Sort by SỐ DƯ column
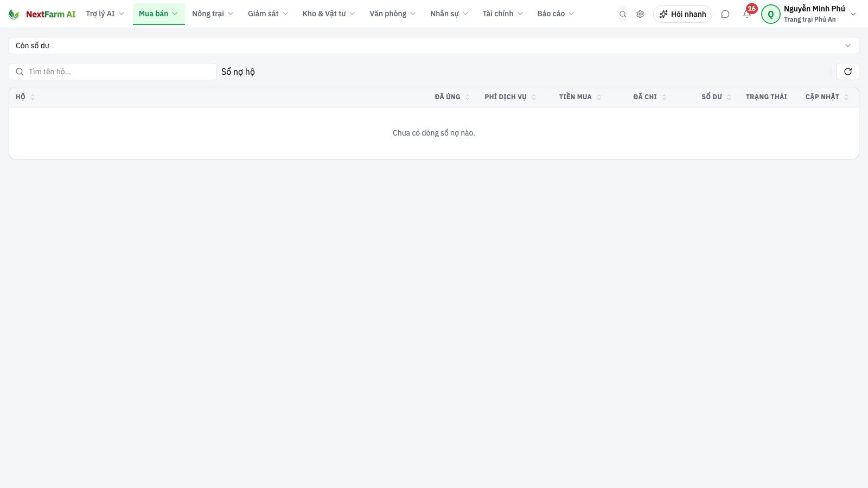 [x=717, y=97]
